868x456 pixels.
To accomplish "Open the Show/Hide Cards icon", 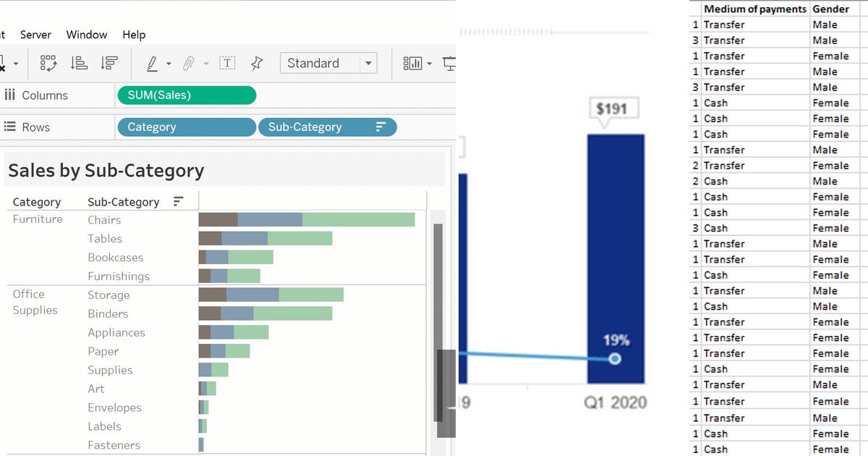I will coord(412,63).
